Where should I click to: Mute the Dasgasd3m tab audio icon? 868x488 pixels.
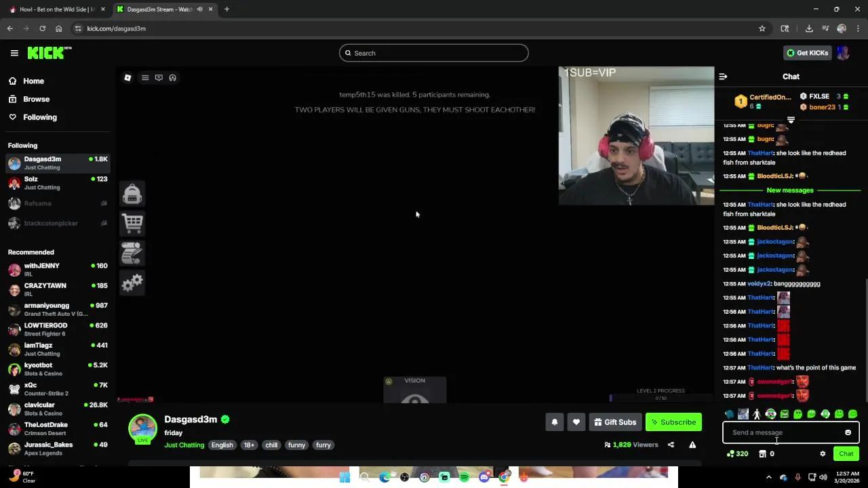[199, 9]
